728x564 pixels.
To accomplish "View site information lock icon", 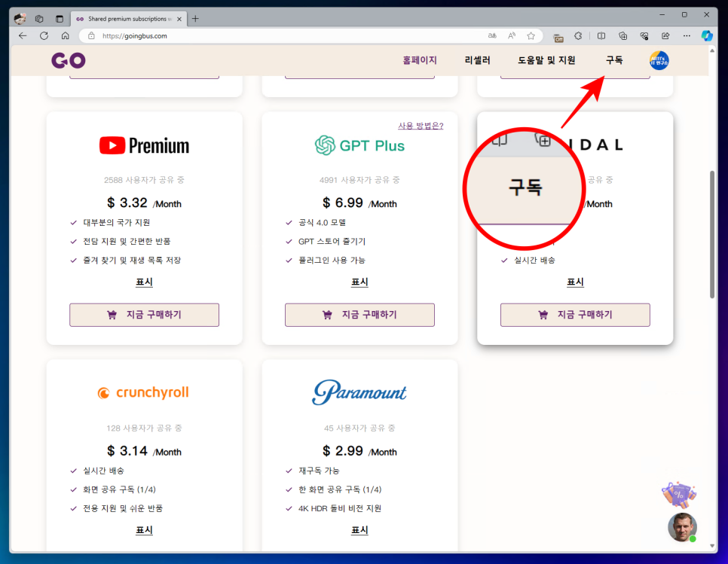I will [x=91, y=35].
